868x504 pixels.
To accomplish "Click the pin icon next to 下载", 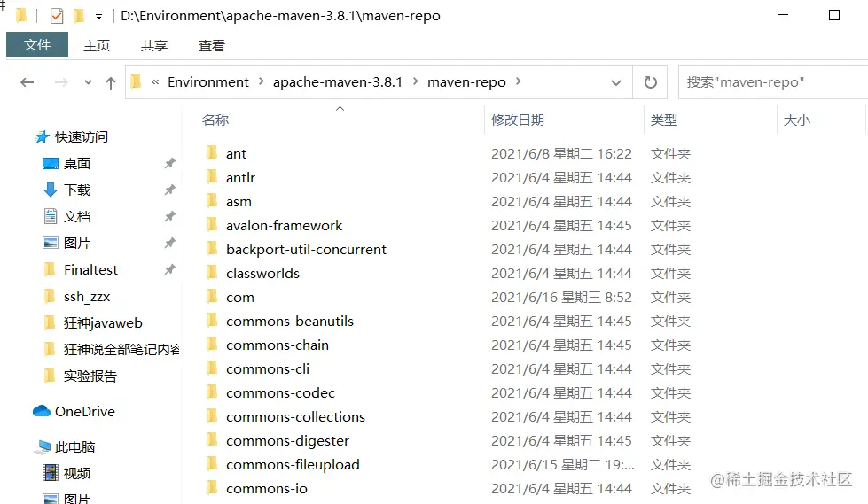I will [x=170, y=190].
